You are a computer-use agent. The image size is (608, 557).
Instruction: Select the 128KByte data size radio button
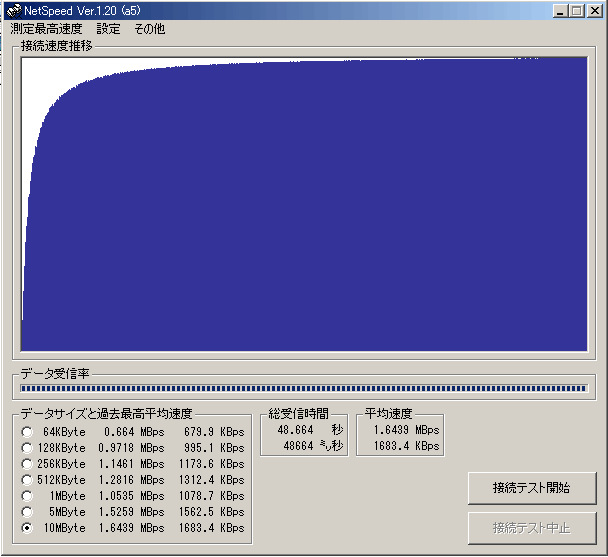(27, 448)
